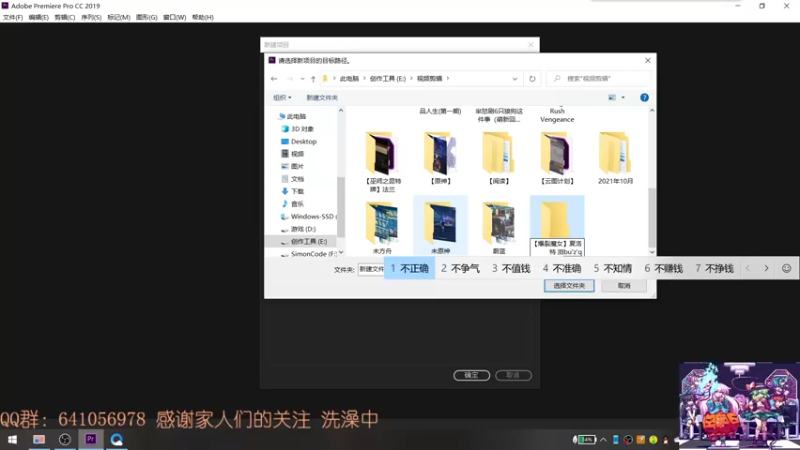
Task: Select the 未方舟 folder
Action: 382,227
